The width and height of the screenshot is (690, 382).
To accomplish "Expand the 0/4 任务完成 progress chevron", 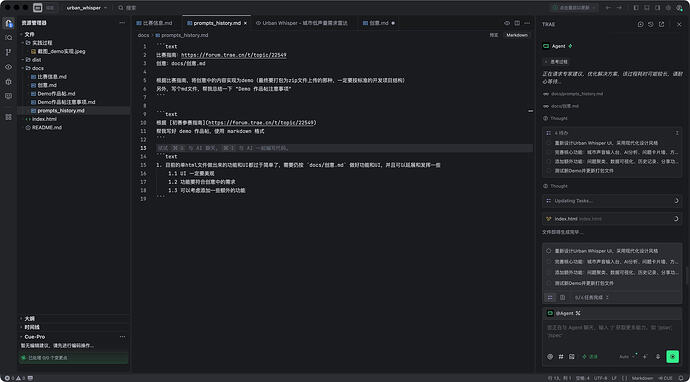I will 607,298.
